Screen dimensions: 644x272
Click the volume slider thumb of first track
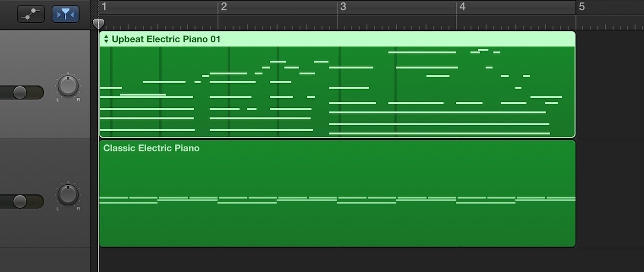[x=20, y=92]
